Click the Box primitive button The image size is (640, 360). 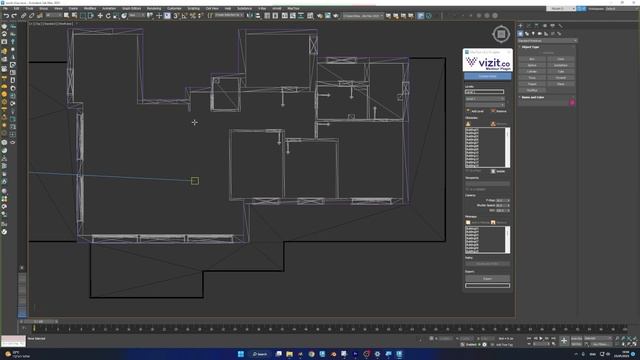coord(532,59)
